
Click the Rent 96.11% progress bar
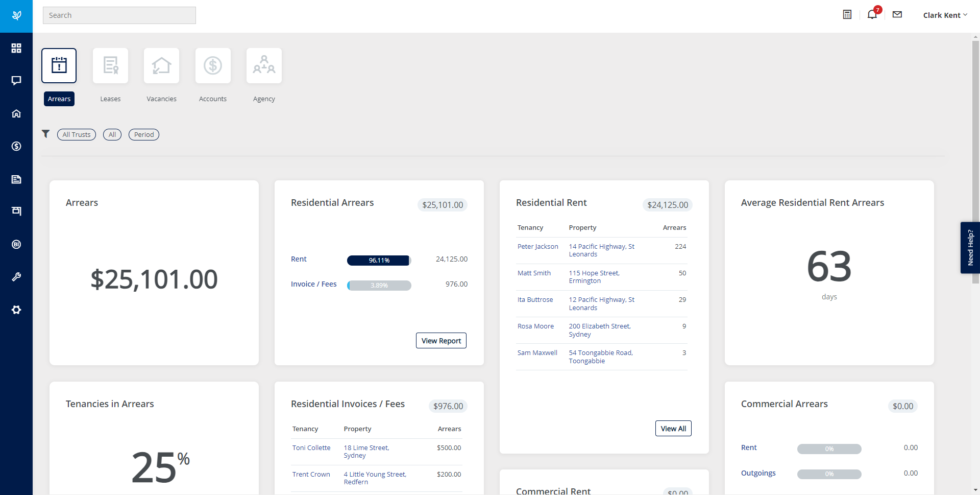coord(378,261)
